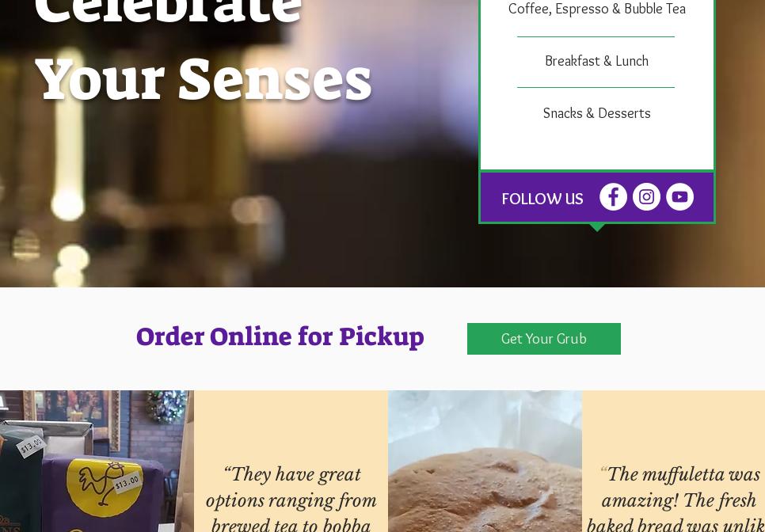Viewport: 765px width, 532px height.
Task: Click the Your Senses hero headline
Action: (x=204, y=78)
